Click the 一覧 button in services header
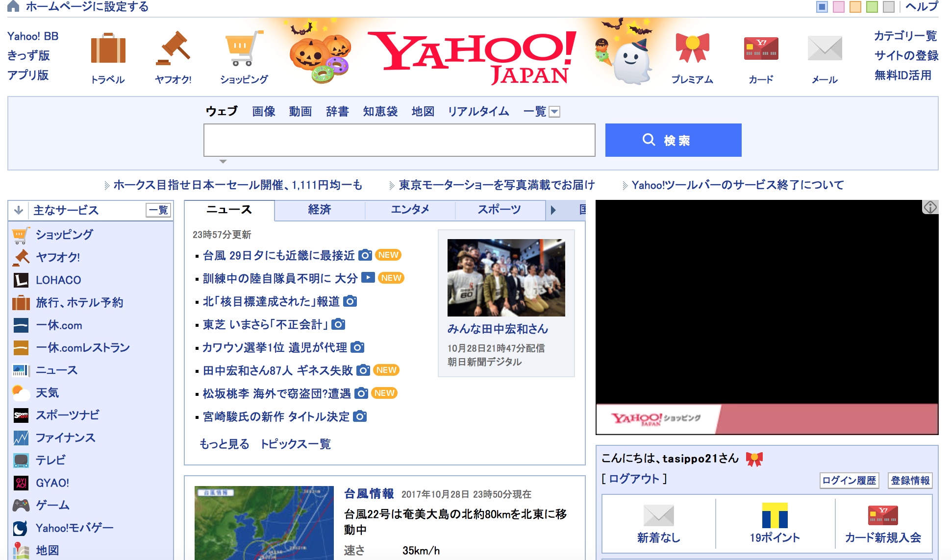 coord(158,210)
